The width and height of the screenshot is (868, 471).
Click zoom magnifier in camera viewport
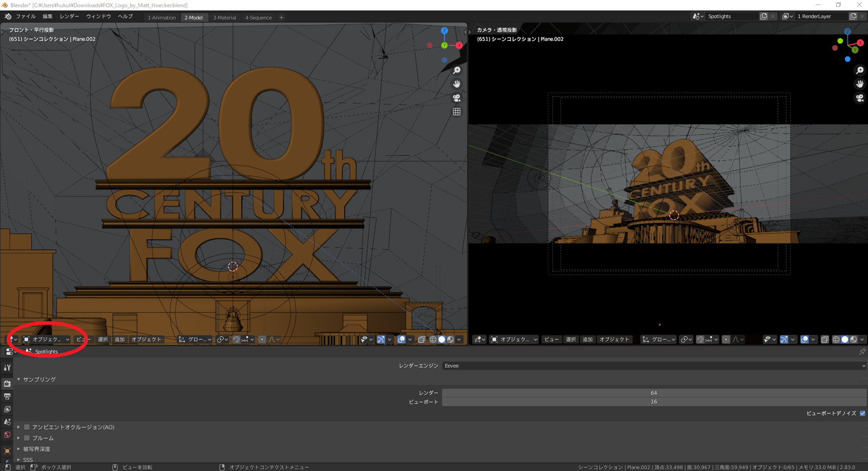click(859, 70)
